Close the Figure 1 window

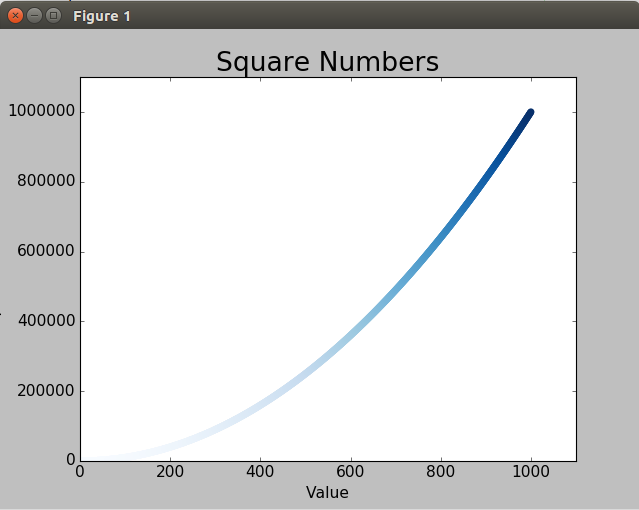coord(15,16)
